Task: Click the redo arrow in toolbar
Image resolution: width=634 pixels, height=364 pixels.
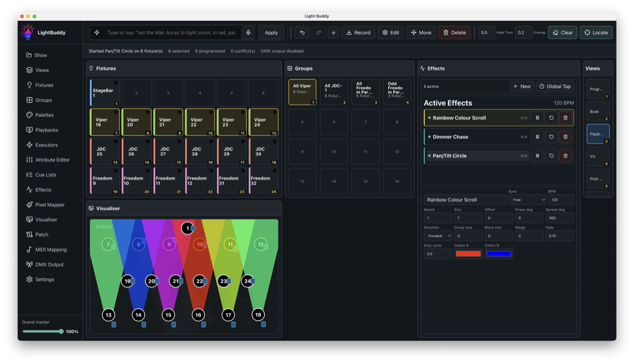Action: [319, 33]
